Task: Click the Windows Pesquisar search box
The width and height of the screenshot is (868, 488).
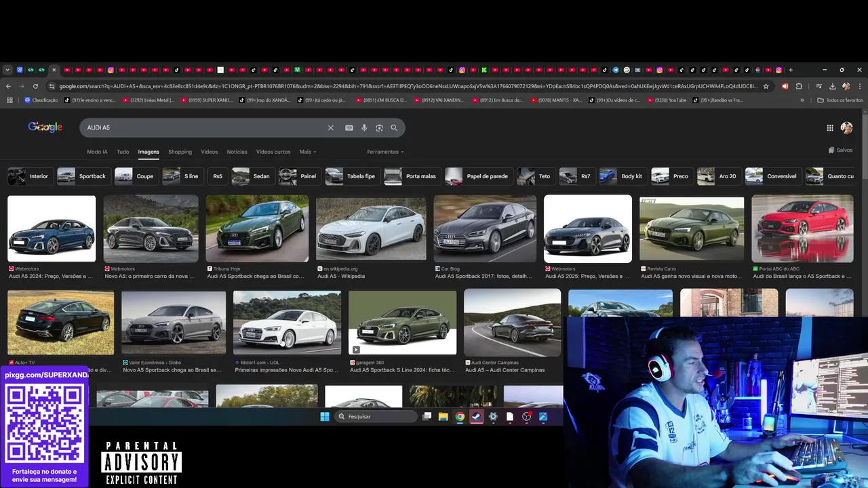Action: click(x=376, y=416)
